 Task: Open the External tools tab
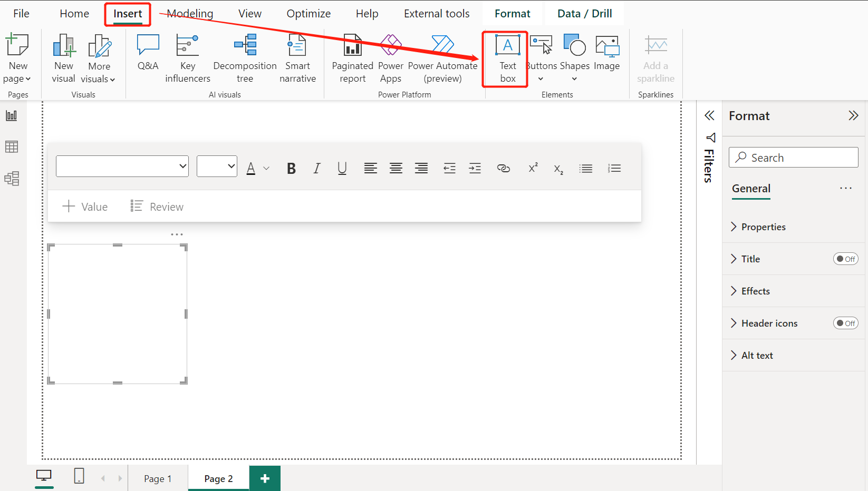tap(437, 13)
